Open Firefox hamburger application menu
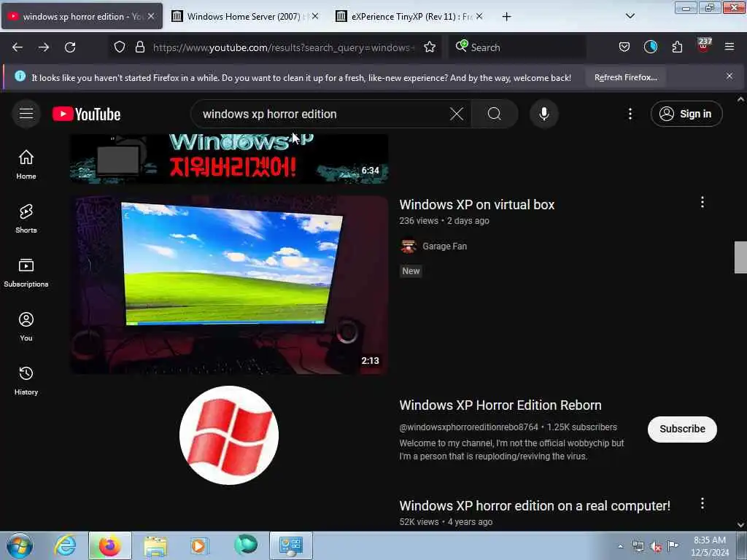747x560 pixels. pos(729,47)
